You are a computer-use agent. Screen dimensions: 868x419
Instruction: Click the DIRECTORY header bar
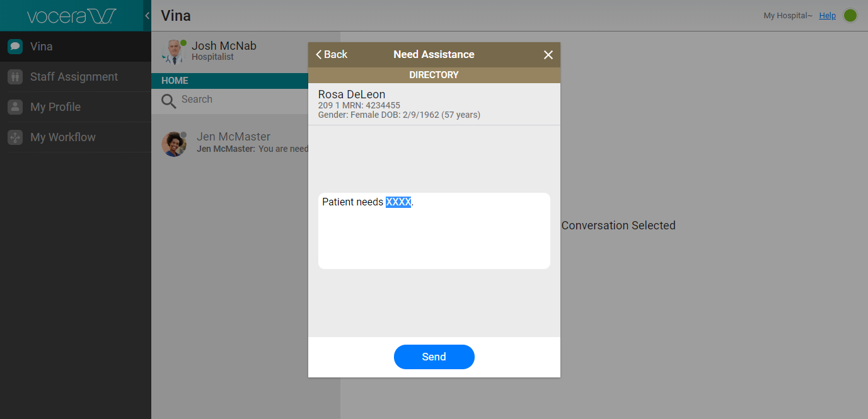[434, 75]
